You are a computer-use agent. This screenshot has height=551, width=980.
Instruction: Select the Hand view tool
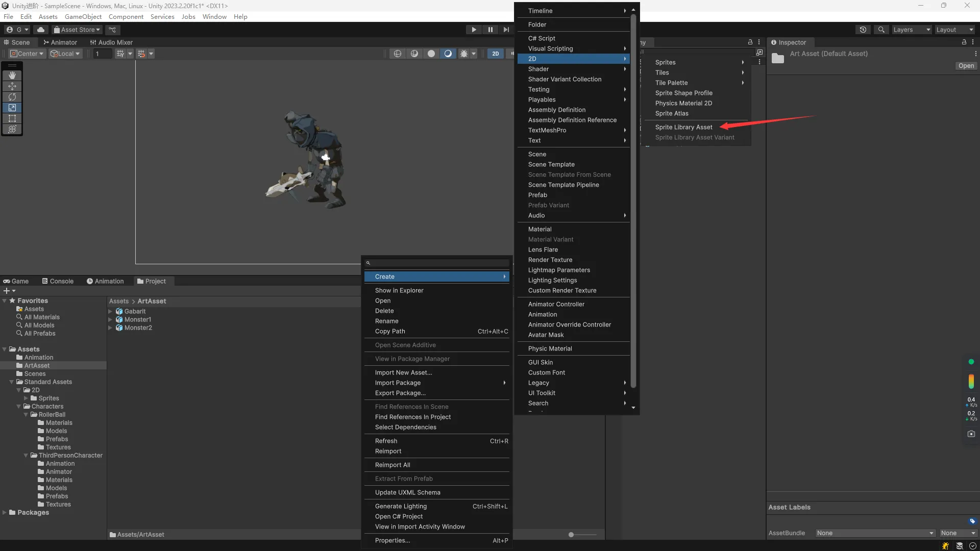[12, 76]
